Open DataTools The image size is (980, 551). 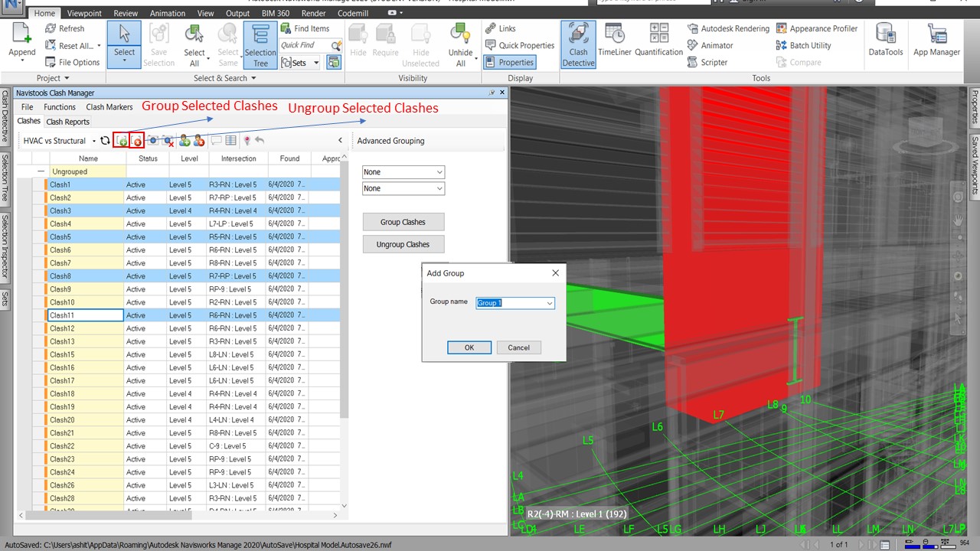[886, 41]
